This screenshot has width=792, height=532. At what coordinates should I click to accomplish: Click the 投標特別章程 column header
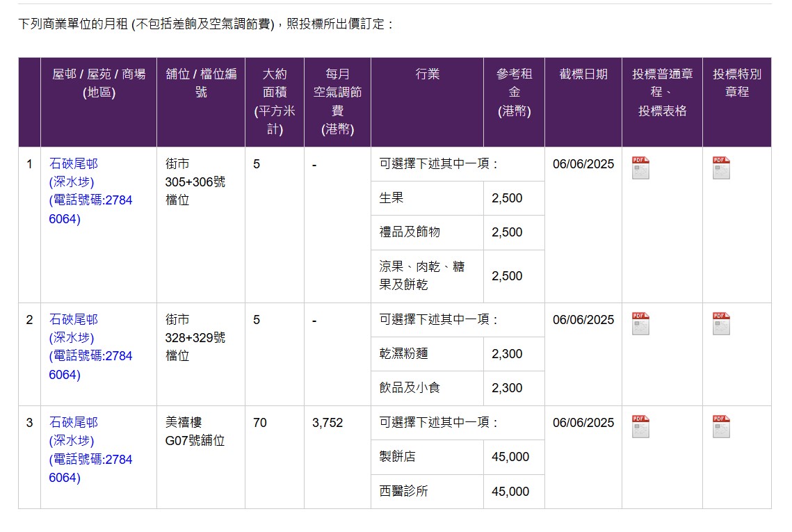click(x=737, y=102)
